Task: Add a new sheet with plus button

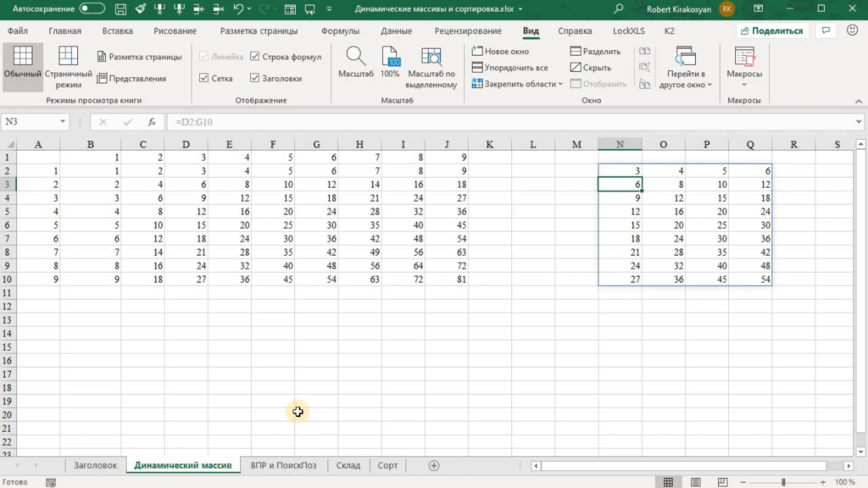Action: [434, 465]
